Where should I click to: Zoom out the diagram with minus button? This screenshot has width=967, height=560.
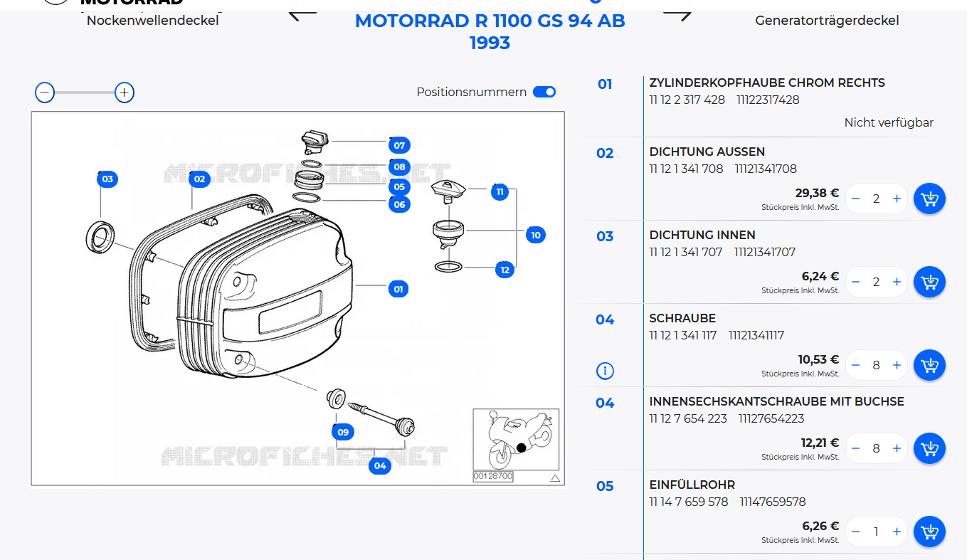point(45,93)
